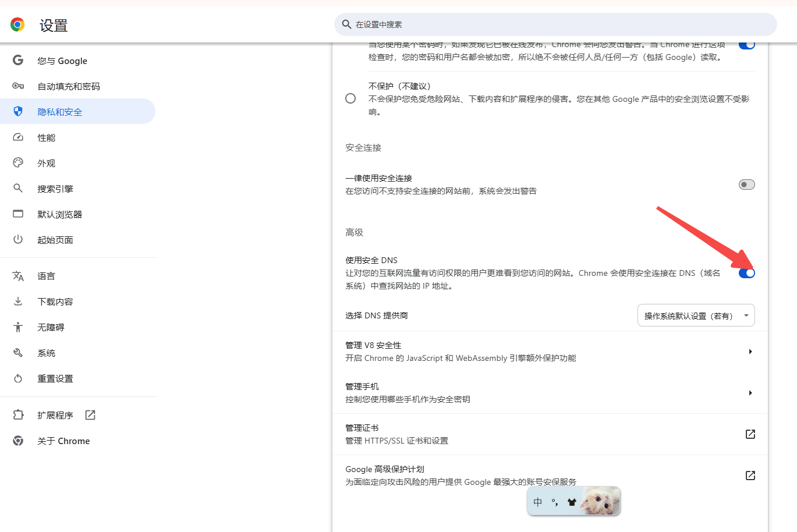The width and height of the screenshot is (797, 532).
Task: Toggle the password breach warning switch at top
Action: (x=747, y=45)
